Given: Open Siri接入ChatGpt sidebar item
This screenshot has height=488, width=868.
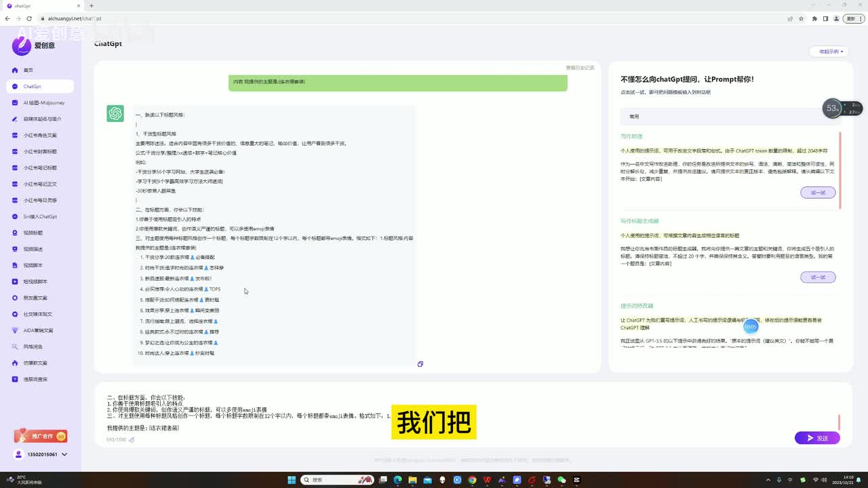Looking at the screenshot, I should click(39, 217).
